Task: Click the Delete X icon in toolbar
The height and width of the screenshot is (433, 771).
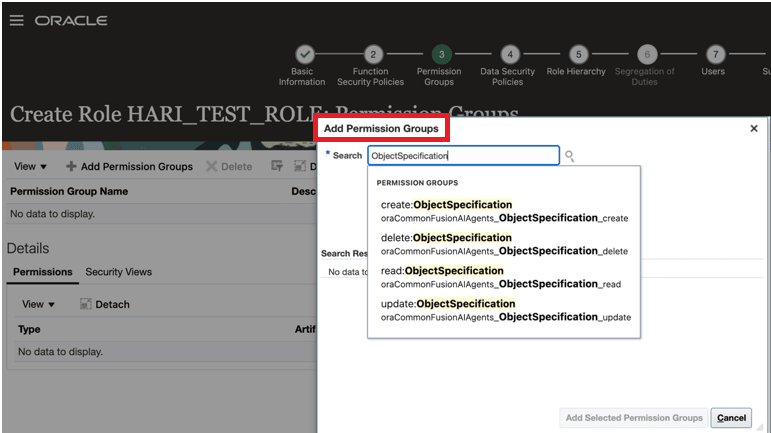Action: (211, 166)
